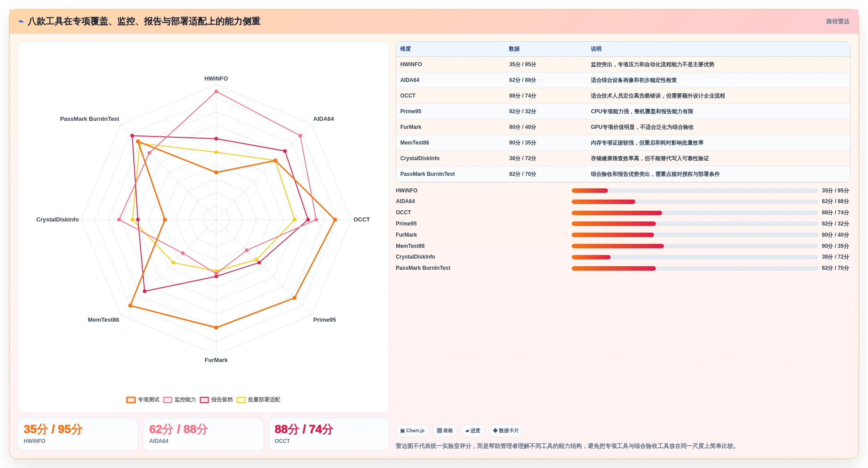Click the 38分 / 72分 value beside CrystalDiskInfo progress bar

point(835,257)
